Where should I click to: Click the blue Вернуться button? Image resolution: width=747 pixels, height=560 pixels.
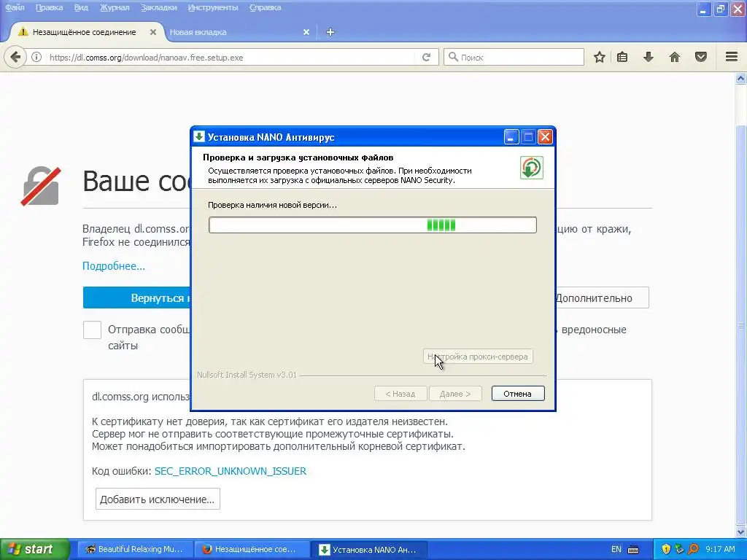tap(136, 298)
